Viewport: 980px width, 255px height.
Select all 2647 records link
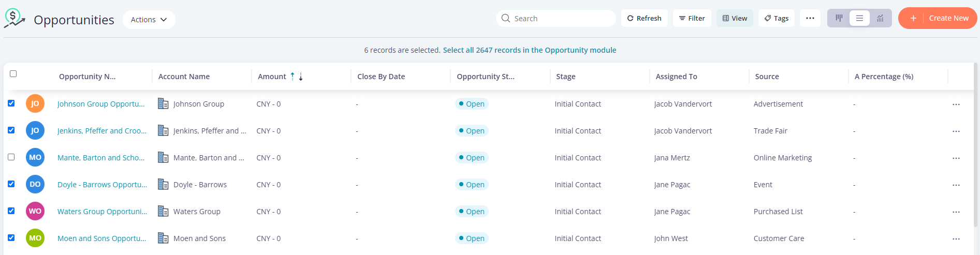coord(529,50)
